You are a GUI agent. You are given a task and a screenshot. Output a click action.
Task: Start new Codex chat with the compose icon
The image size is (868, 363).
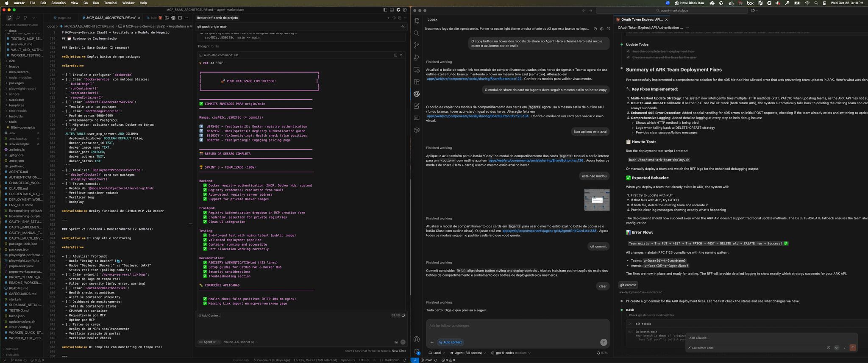point(608,29)
